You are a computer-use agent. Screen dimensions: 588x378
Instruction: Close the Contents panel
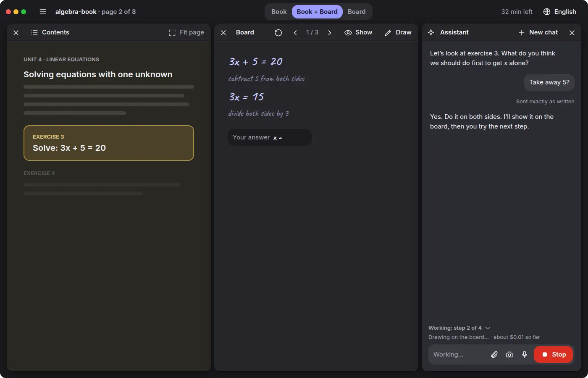click(16, 33)
